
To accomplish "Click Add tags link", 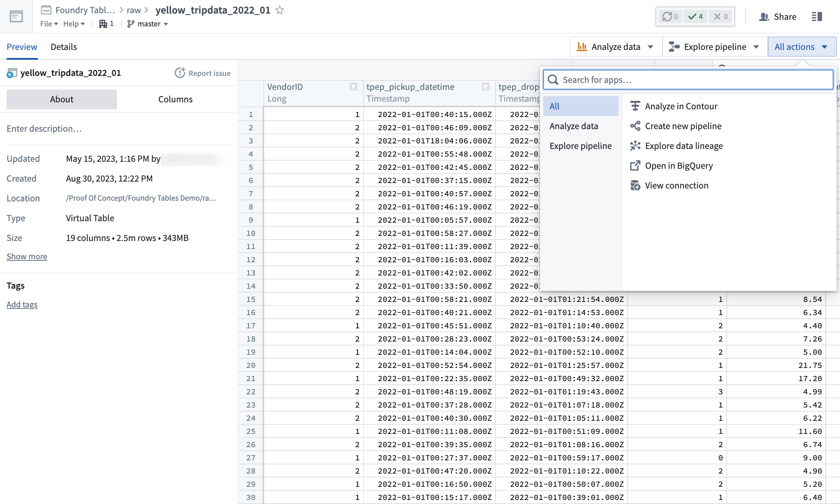I will coord(22,304).
